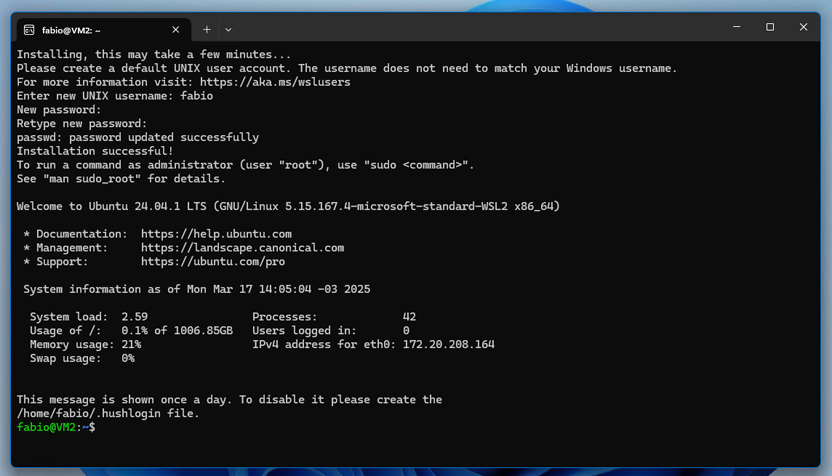Click the fabio@VM2 command prompt

[56, 427]
